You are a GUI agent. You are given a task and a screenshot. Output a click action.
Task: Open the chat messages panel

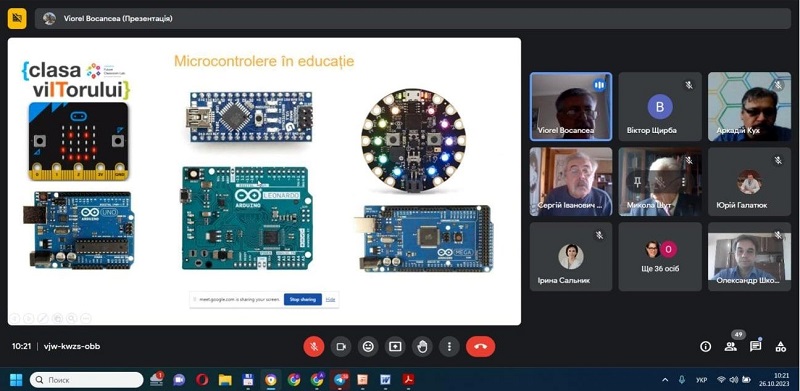point(756,347)
